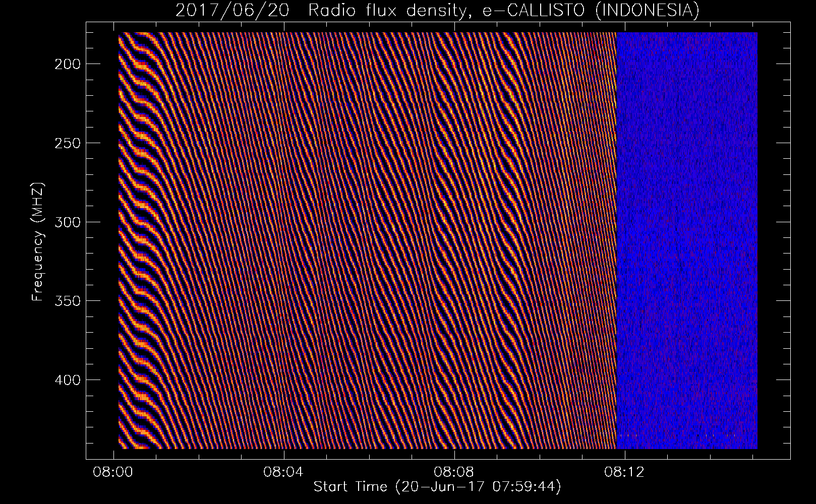
Task: Click the 'Start Time (20-Jun-17 07:59:44)' label
Action: tap(437, 487)
